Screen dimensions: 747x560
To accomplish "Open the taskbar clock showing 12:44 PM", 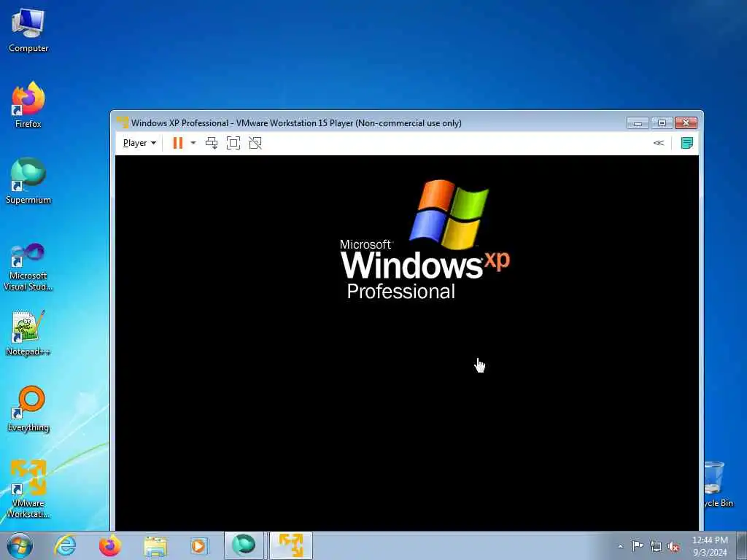I will [710, 546].
